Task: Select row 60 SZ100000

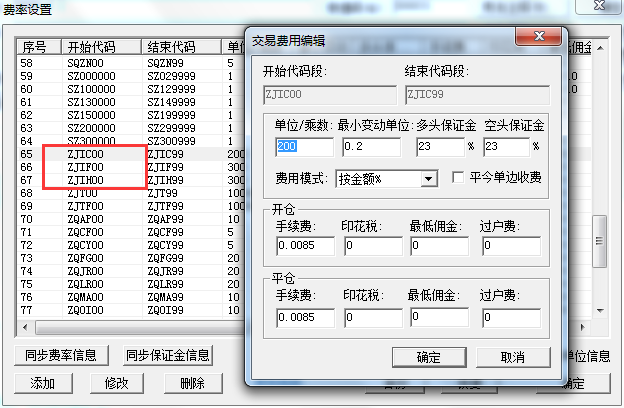Action: click(130, 89)
